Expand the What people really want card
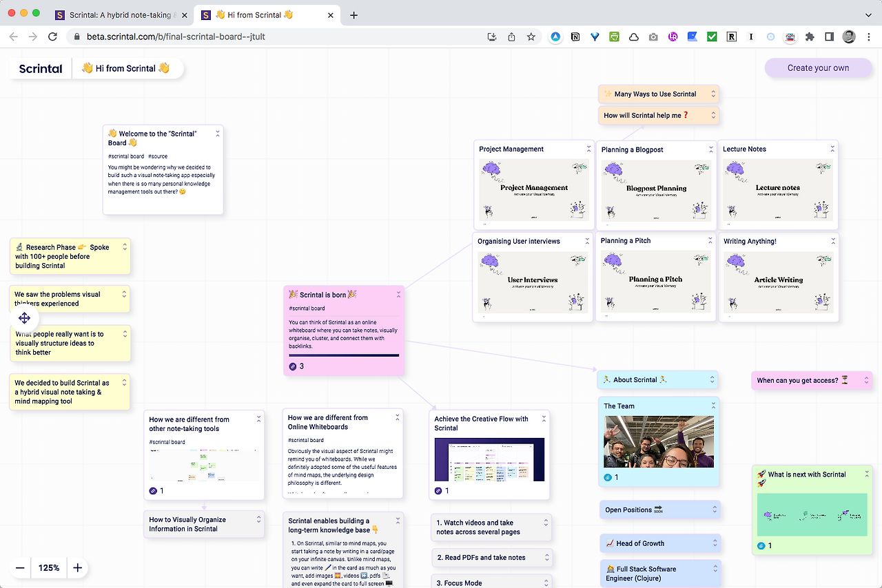This screenshot has height=588, width=882. (x=125, y=334)
